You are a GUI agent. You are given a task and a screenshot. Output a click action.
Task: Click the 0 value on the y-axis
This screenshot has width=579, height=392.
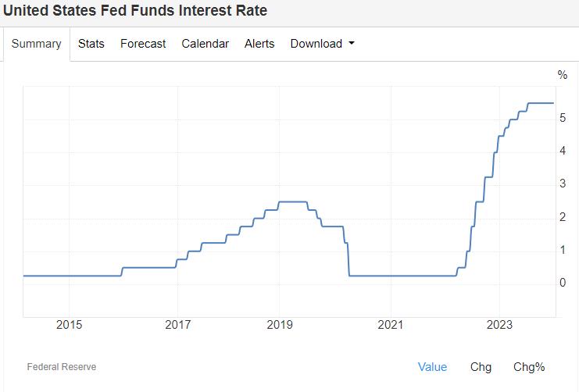(x=563, y=283)
